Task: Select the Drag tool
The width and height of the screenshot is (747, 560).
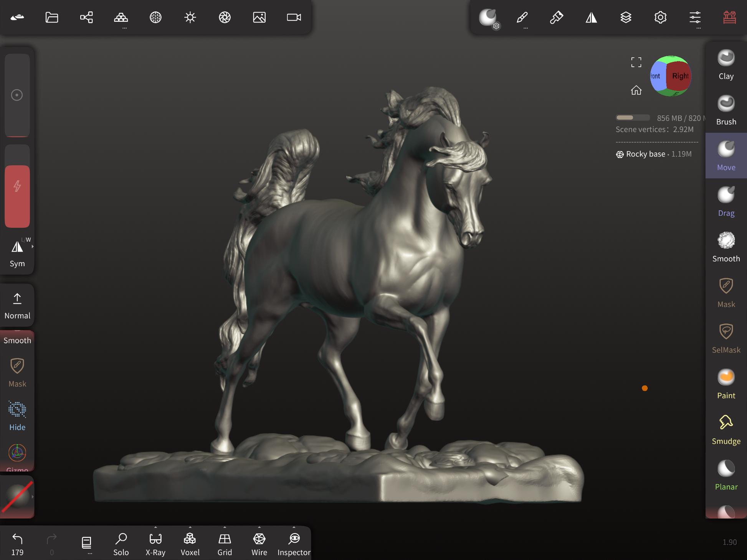Action: (x=726, y=202)
